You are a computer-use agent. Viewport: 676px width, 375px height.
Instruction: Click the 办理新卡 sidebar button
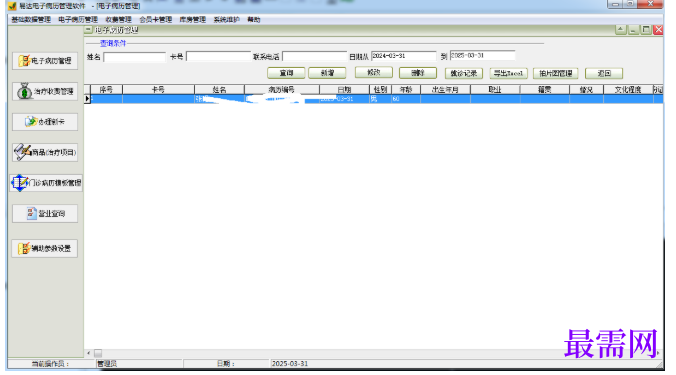45,122
